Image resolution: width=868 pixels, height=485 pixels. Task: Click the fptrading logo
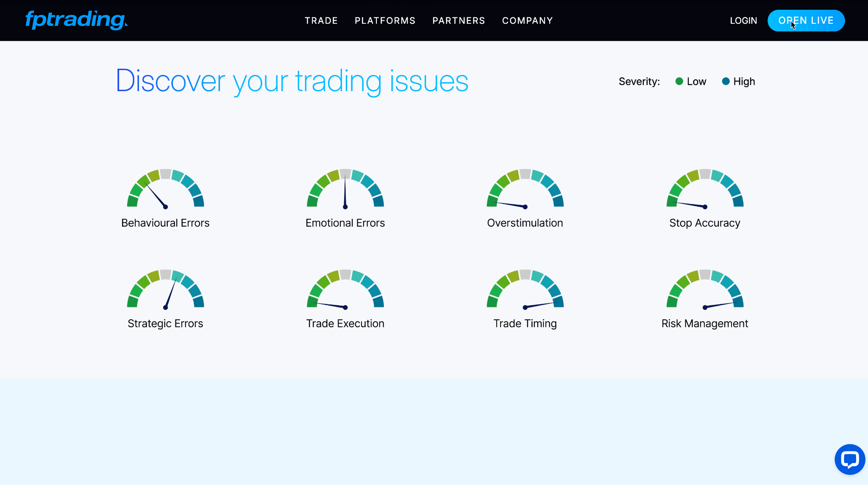[76, 20]
